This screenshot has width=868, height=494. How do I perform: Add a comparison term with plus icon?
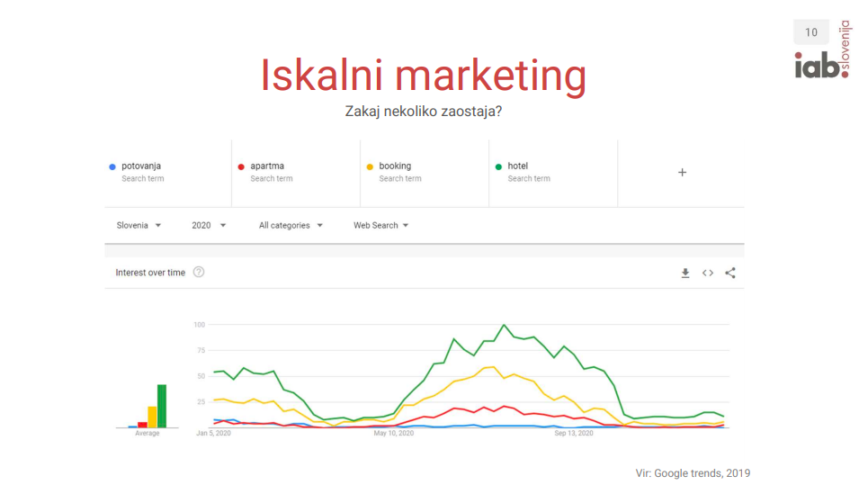(x=682, y=173)
